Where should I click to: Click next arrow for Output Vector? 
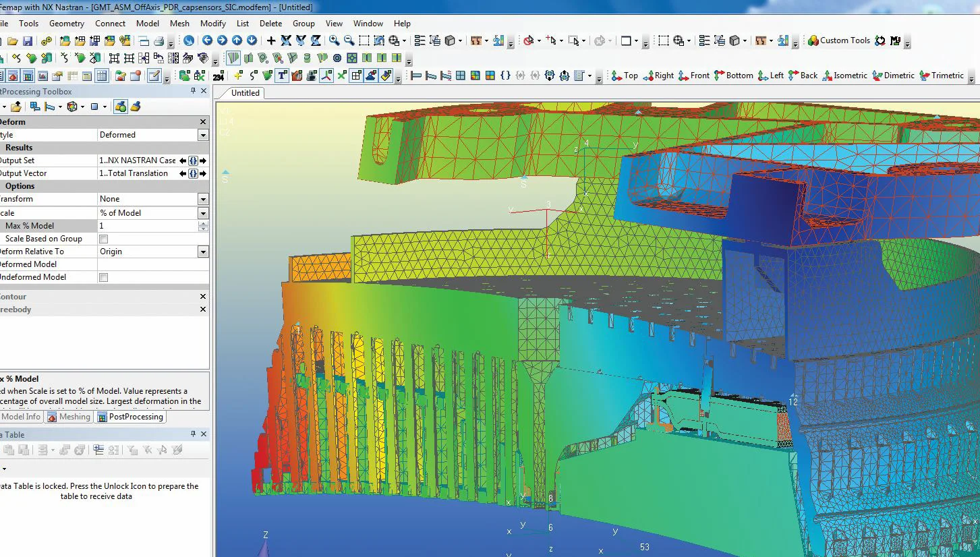pyautogui.click(x=203, y=173)
